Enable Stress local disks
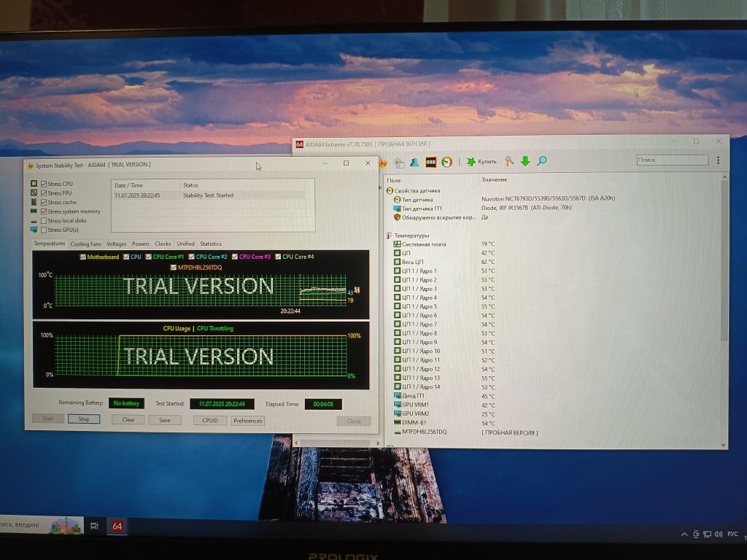 pos(43,220)
